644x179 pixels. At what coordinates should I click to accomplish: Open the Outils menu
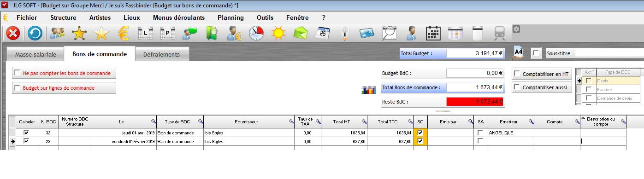(265, 17)
